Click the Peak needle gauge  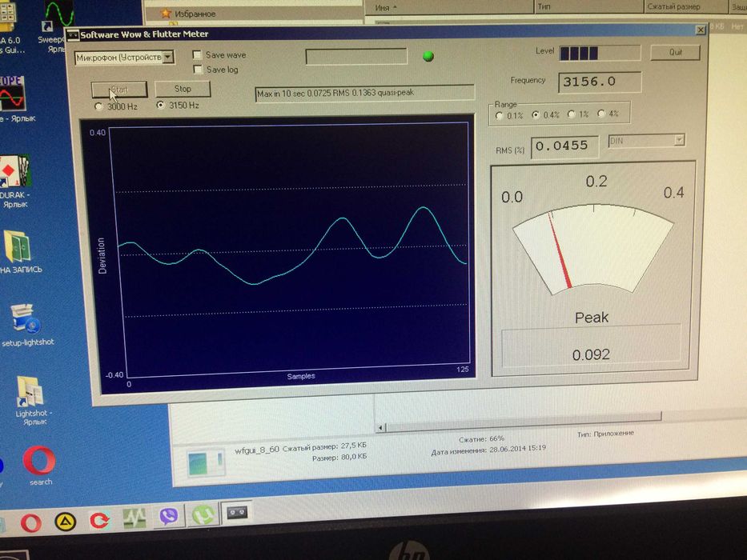[x=593, y=248]
